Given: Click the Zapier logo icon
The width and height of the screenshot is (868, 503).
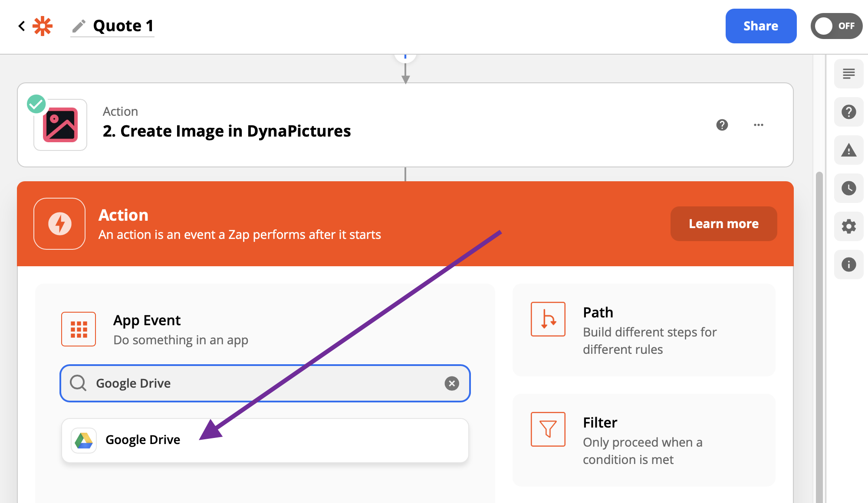Looking at the screenshot, I should point(43,26).
